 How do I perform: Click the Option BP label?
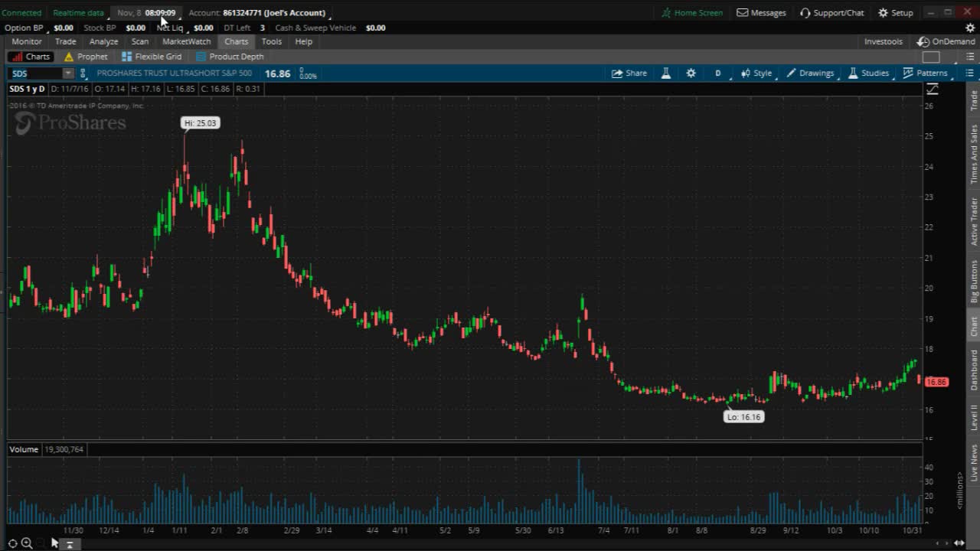[x=24, y=28]
